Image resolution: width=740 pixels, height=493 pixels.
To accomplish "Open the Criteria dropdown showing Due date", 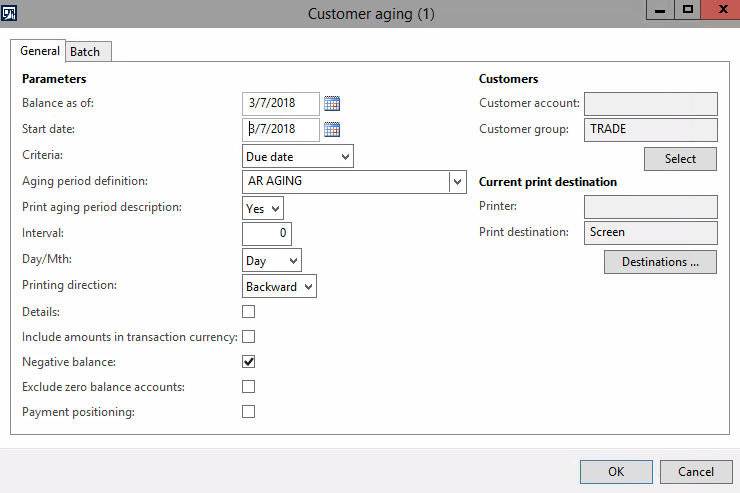I will [298, 157].
